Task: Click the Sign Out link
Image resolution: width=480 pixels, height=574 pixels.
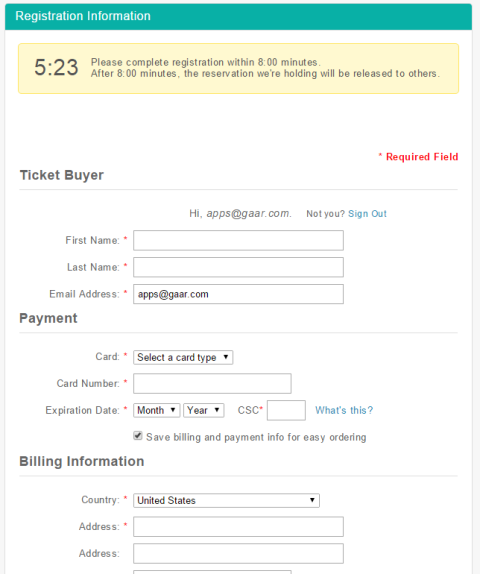Action: (367, 214)
